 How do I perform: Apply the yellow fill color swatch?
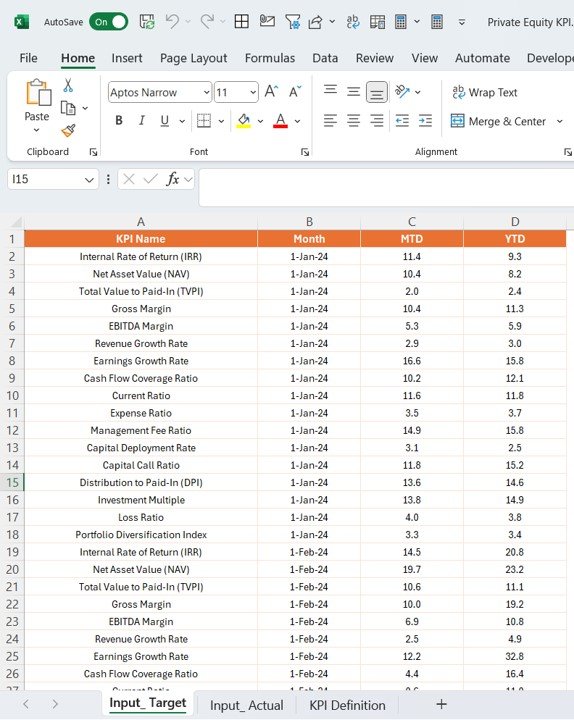[x=244, y=121]
